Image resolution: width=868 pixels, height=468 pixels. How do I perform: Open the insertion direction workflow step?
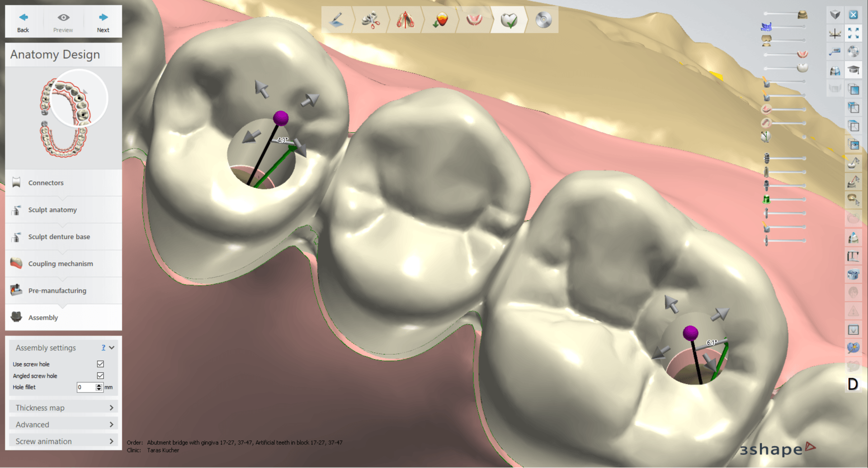(406, 20)
